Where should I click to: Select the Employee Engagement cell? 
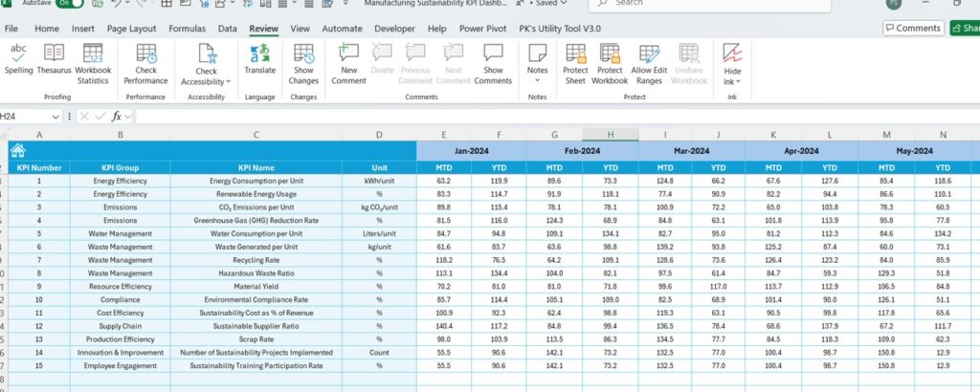(120, 366)
